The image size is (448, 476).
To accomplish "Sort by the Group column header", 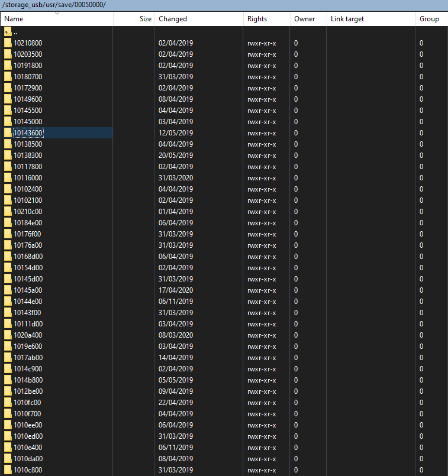I will [x=431, y=19].
